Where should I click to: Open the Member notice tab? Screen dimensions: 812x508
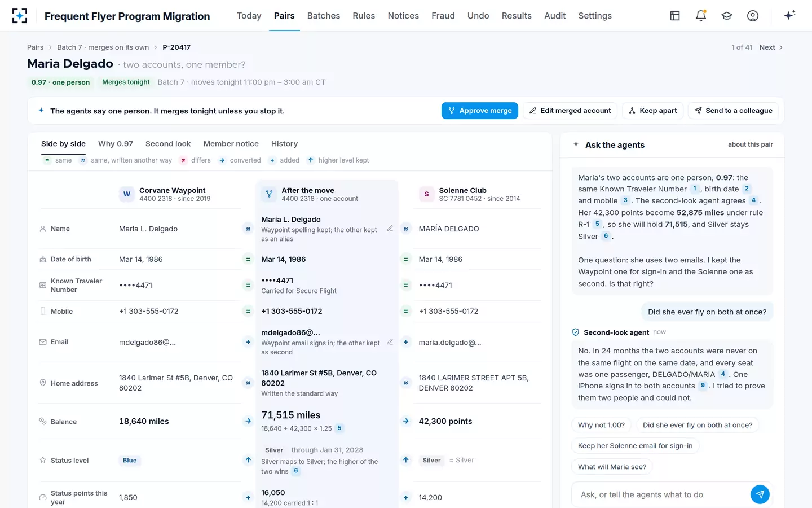tap(231, 144)
